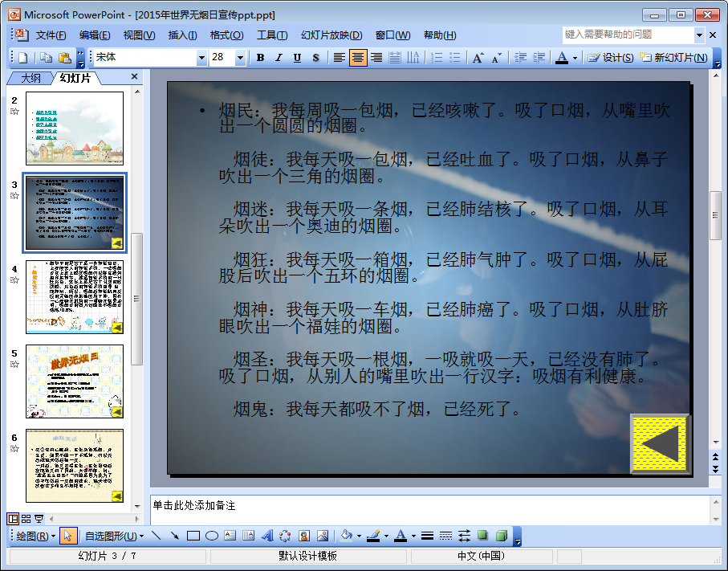Start slide show from current slide
This screenshot has width=728, height=571.
pos(39,519)
